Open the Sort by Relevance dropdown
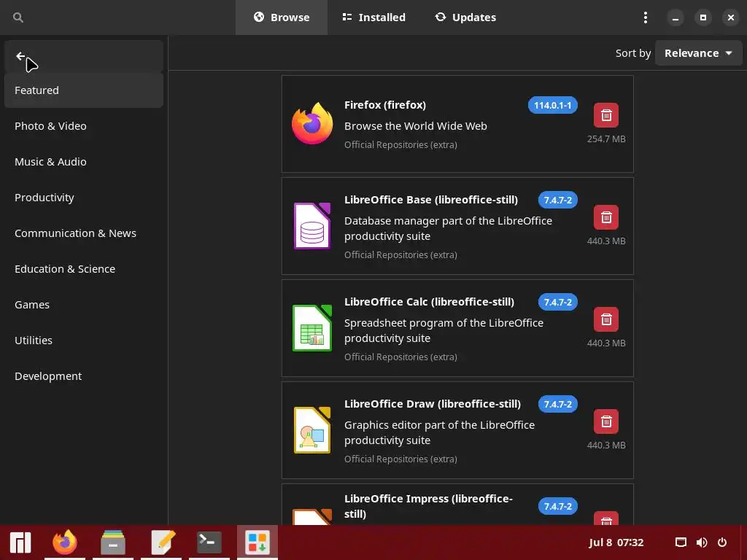This screenshot has width=747, height=560. click(698, 52)
